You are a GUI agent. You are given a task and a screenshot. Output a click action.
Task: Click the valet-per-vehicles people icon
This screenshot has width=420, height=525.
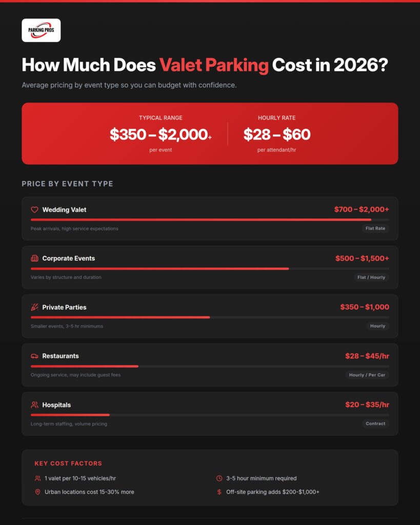pyautogui.click(x=37, y=478)
